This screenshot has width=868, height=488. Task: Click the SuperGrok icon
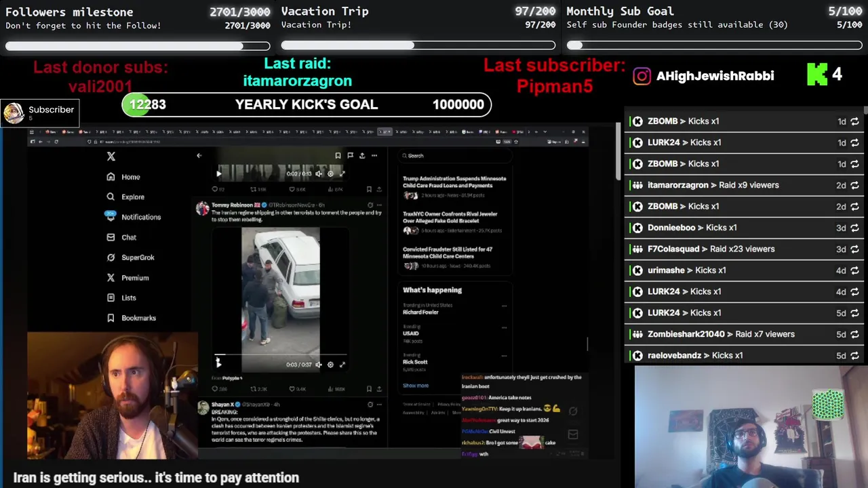coord(111,258)
